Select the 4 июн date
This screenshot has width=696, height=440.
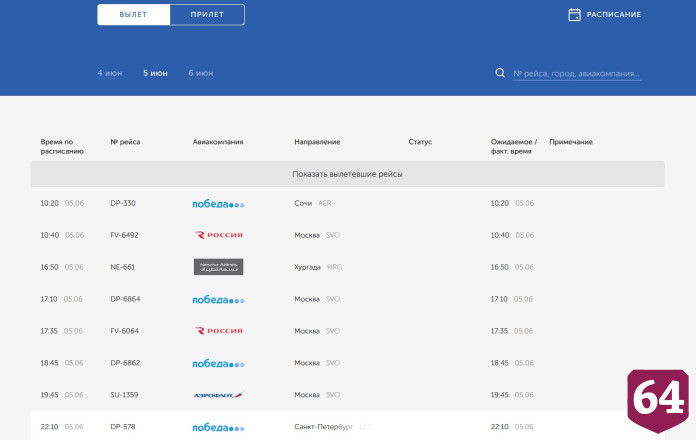(110, 73)
